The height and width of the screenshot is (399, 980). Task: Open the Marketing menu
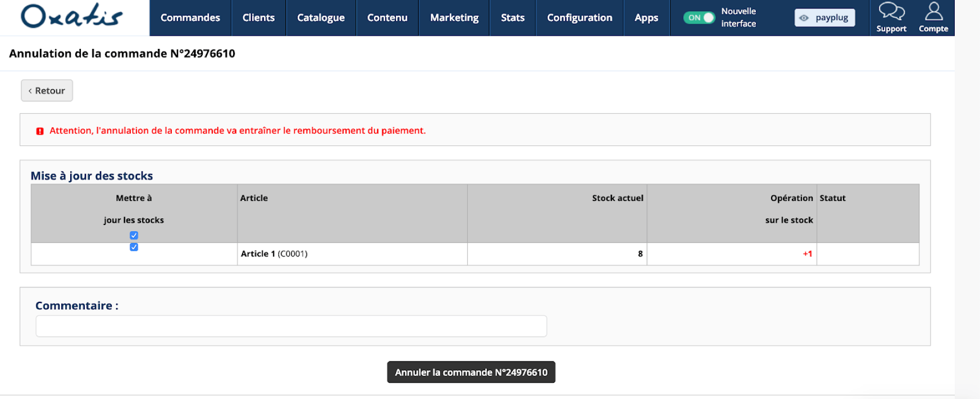pyautogui.click(x=454, y=18)
